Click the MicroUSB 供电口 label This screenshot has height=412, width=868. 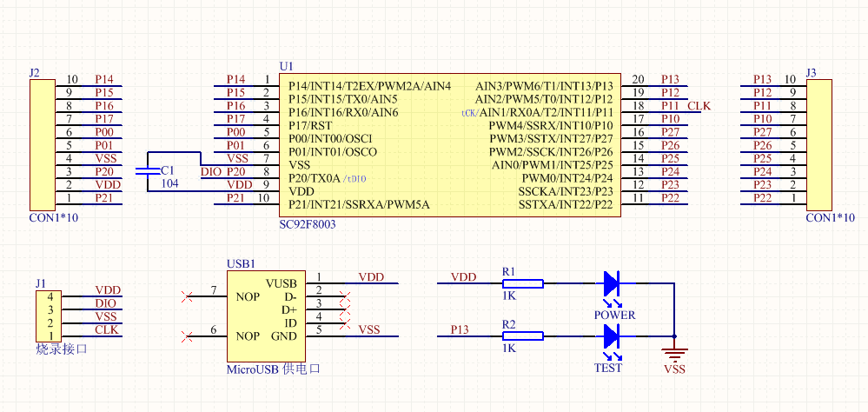pos(274,369)
